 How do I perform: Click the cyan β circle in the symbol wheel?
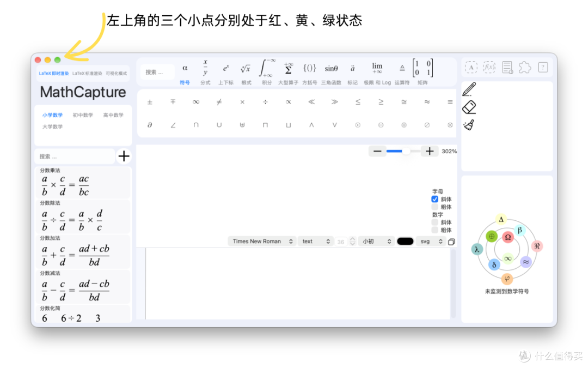(520, 230)
